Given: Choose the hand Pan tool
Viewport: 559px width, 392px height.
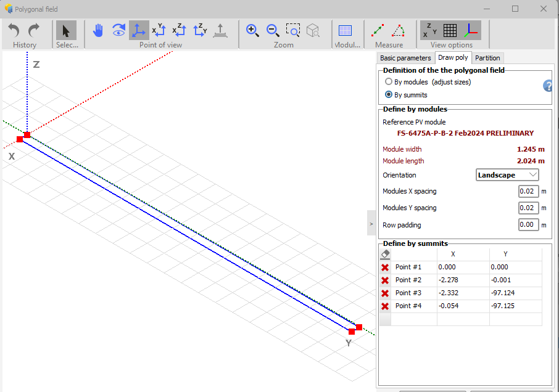Looking at the screenshot, I should tap(98, 30).
